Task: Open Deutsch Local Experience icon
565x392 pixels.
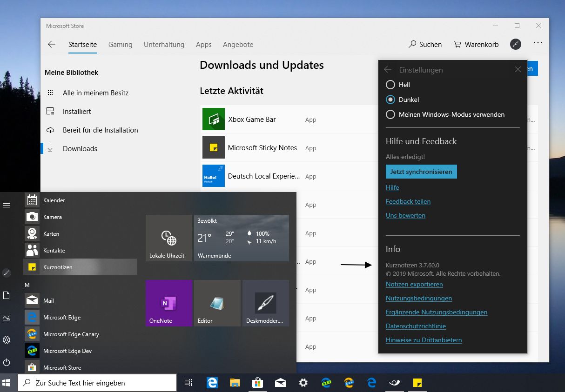Action: (214, 176)
